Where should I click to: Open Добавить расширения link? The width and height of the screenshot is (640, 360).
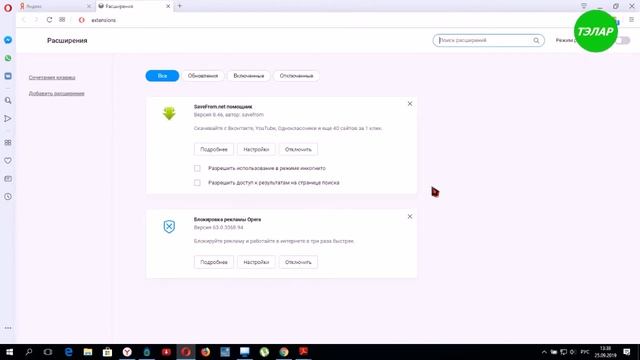tap(56, 93)
